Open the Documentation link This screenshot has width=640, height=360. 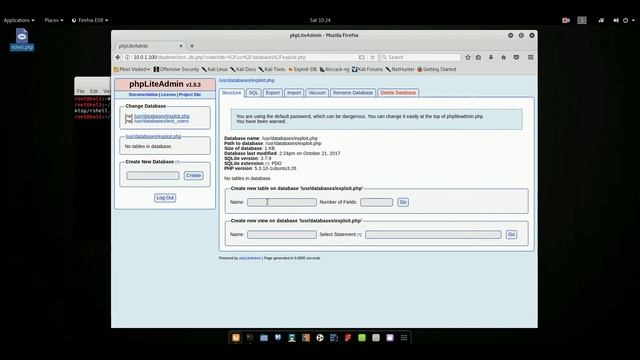[143, 95]
